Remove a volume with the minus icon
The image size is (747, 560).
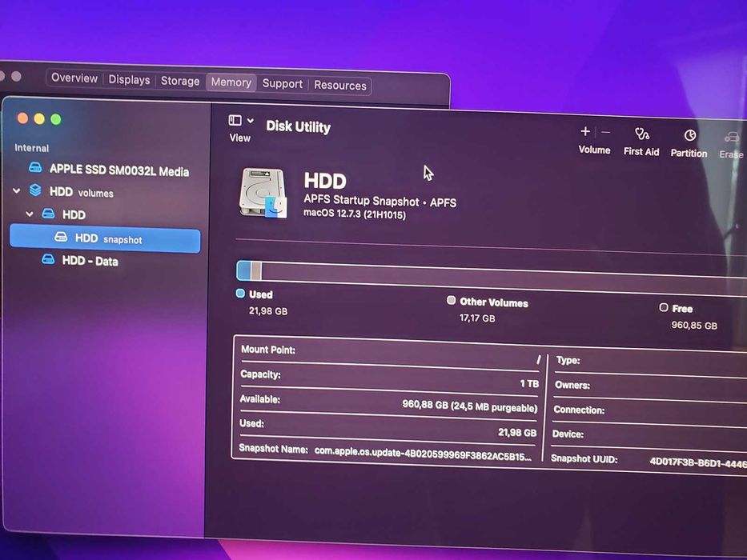(605, 132)
